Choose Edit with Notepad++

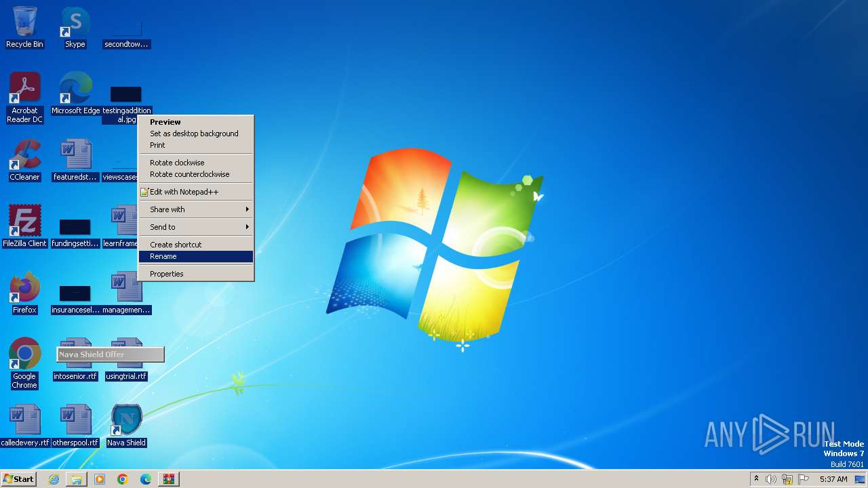click(196, 192)
